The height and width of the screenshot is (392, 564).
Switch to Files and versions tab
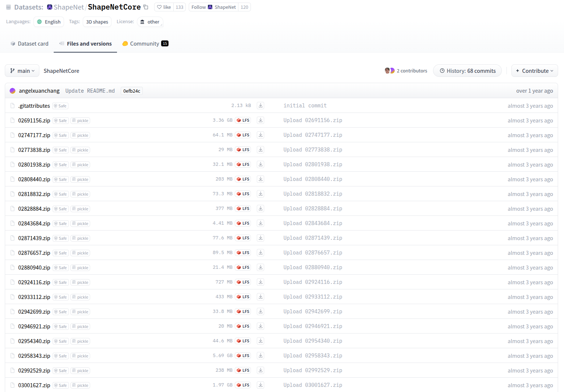pos(85,43)
